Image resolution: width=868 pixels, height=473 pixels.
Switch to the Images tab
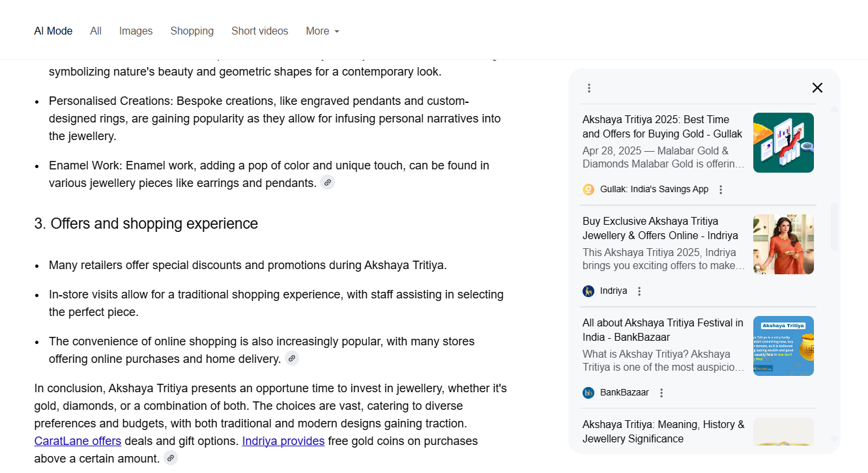pos(136,31)
